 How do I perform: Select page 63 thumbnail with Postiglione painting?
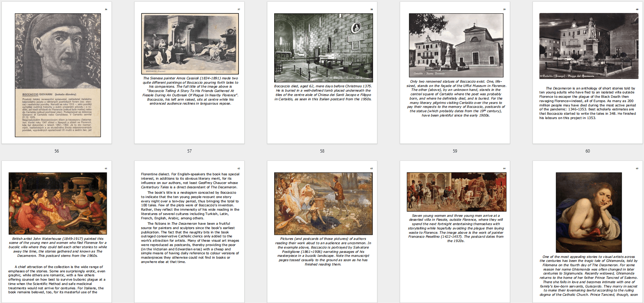point(322,232)
